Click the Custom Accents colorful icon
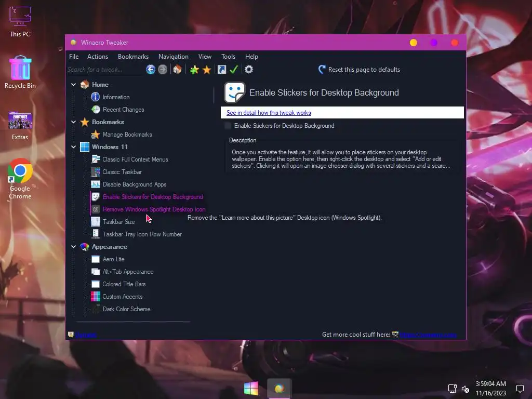Screen dimensions: 532x399 tap(96, 297)
